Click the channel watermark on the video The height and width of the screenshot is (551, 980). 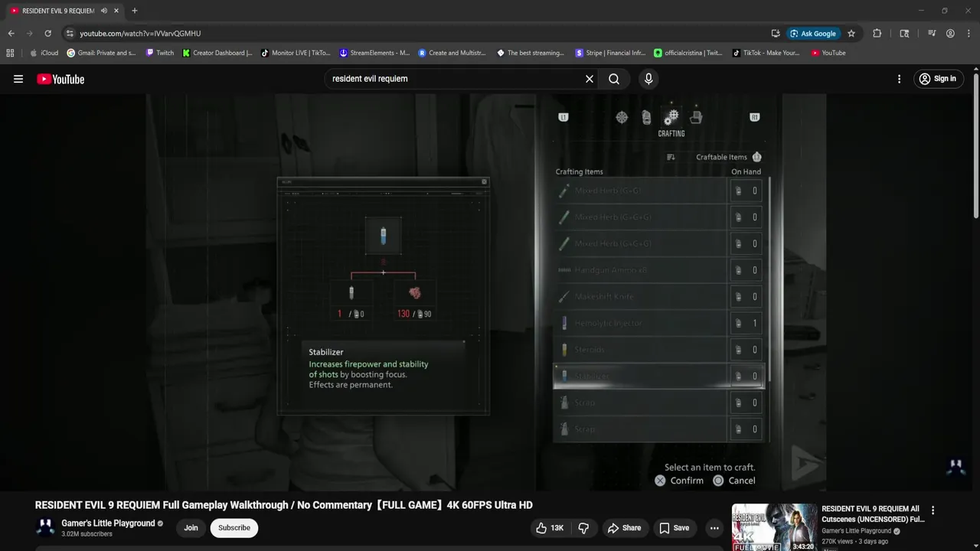click(955, 467)
